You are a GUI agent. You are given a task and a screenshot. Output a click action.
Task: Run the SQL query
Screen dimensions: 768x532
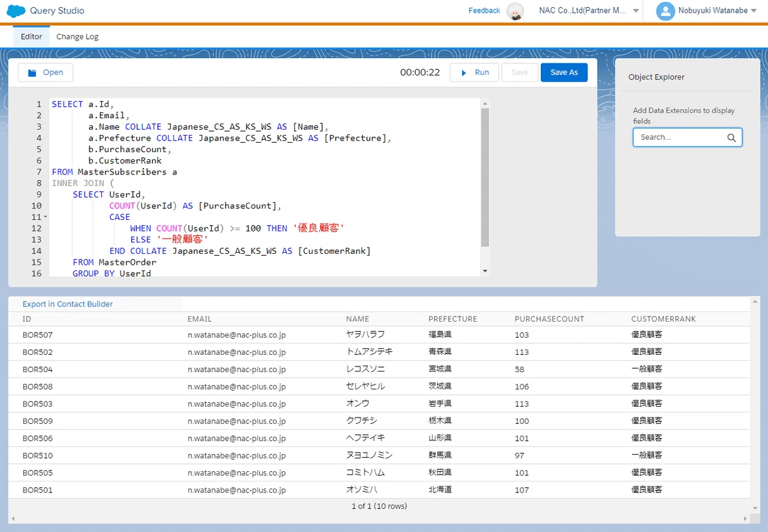tap(474, 72)
